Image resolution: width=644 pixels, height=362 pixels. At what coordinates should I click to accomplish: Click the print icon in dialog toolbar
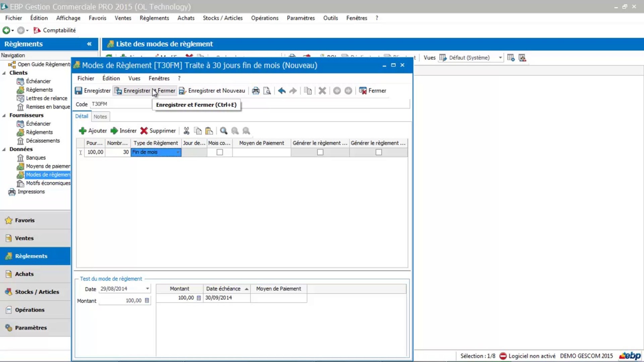click(x=256, y=91)
